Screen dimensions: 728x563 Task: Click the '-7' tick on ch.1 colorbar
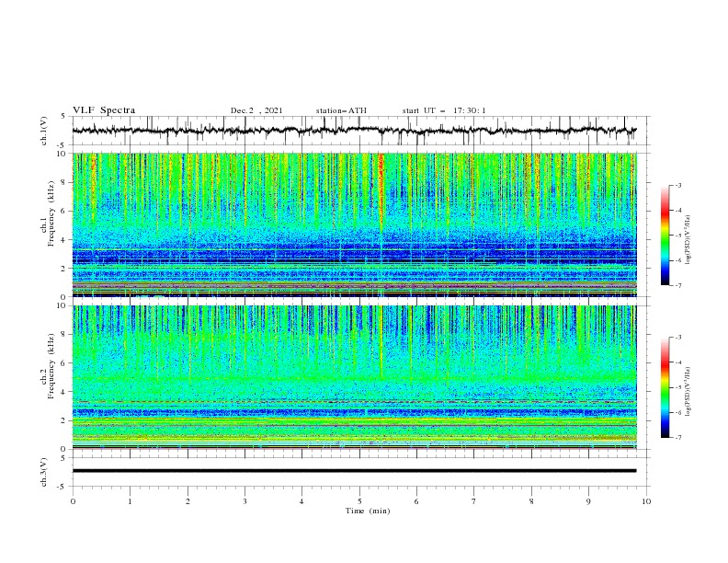(x=677, y=285)
